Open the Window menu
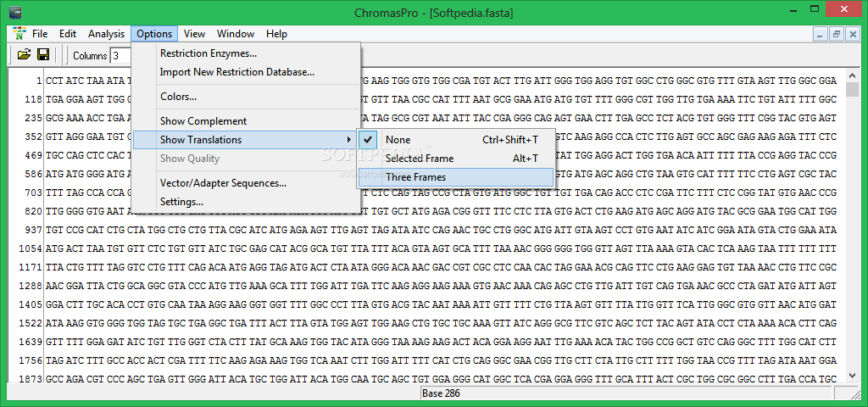Viewport: 868px width, 407px height. pos(236,34)
